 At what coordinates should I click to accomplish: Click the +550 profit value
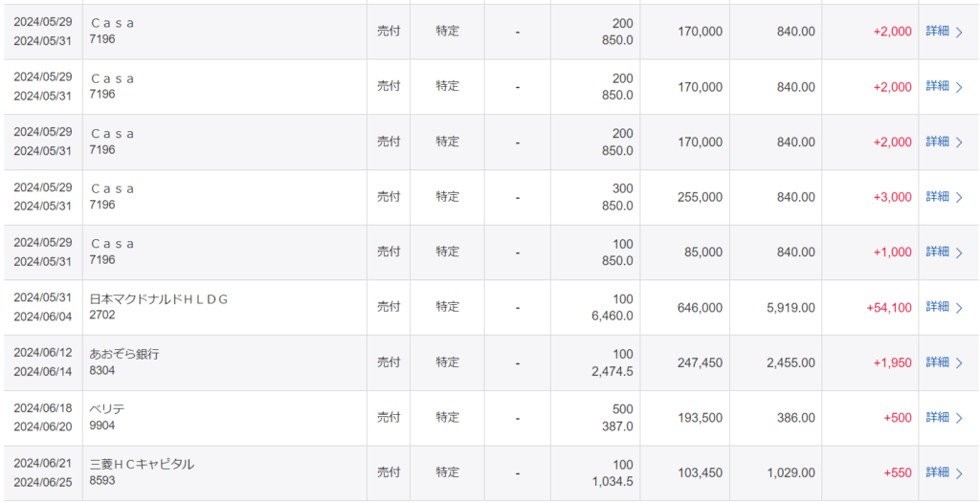pos(898,473)
